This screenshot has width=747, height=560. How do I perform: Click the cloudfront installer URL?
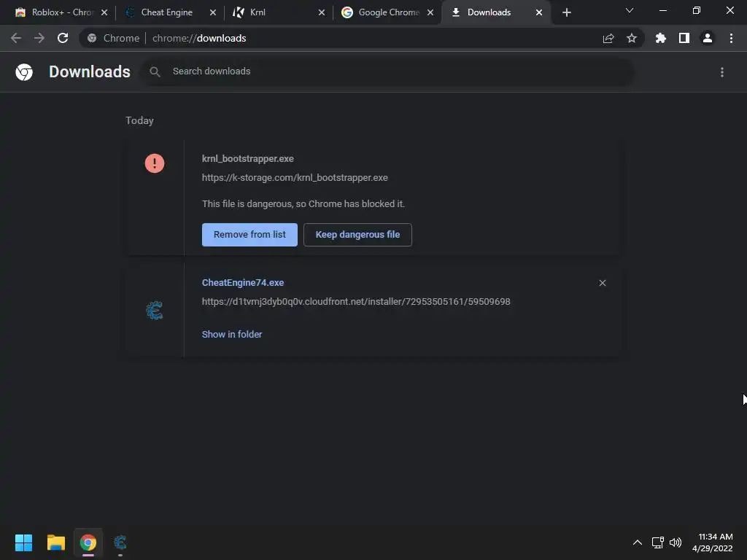356,301
